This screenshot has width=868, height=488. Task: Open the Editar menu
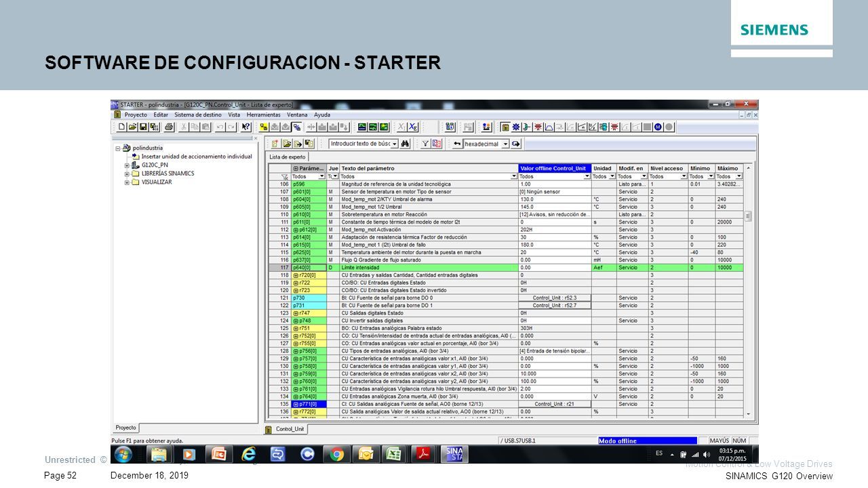tap(161, 115)
